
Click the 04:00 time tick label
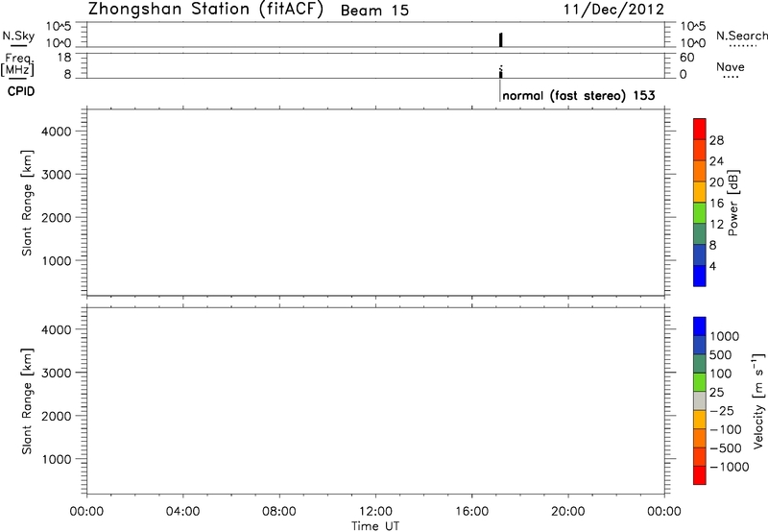182,512
